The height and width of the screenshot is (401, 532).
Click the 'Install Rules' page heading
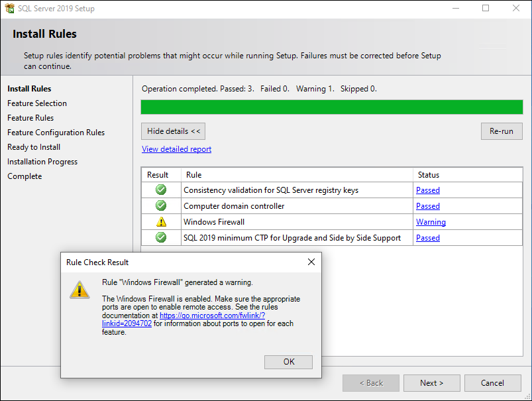point(44,34)
